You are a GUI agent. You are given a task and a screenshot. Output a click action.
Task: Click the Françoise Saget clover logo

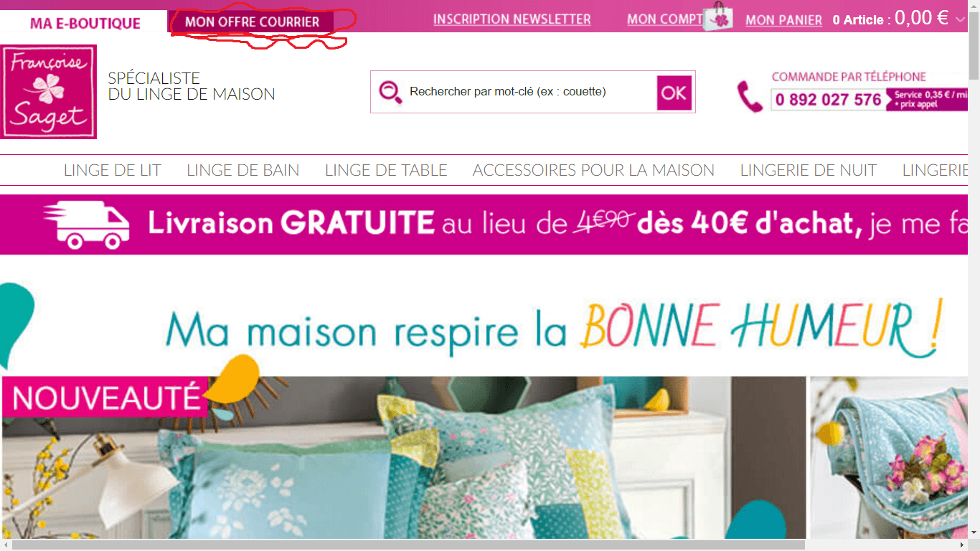click(x=49, y=92)
